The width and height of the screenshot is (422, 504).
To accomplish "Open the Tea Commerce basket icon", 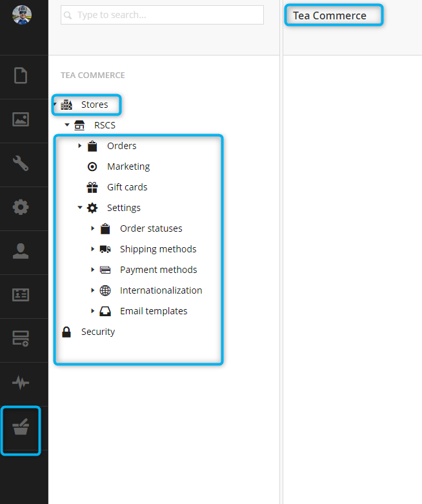I will pyautogui.click(x=21, y=427).
